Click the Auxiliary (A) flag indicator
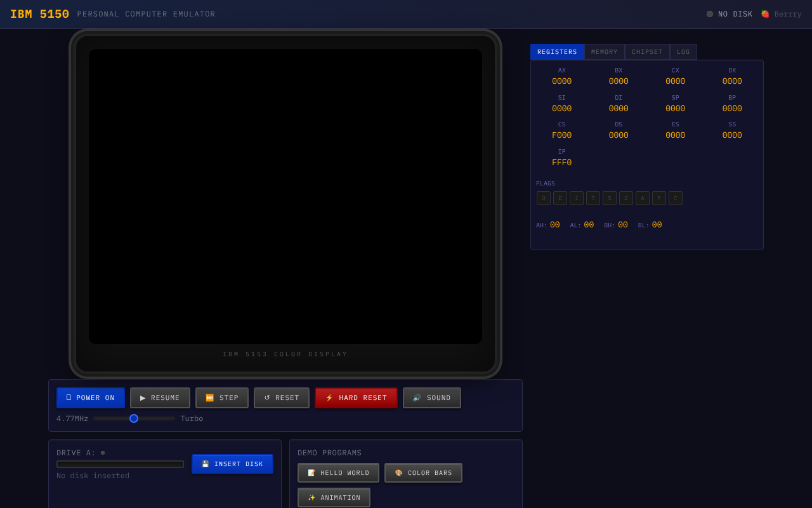The height and width of the screenshot is (508, 812). pyautogui.click(x=643, y=198)
